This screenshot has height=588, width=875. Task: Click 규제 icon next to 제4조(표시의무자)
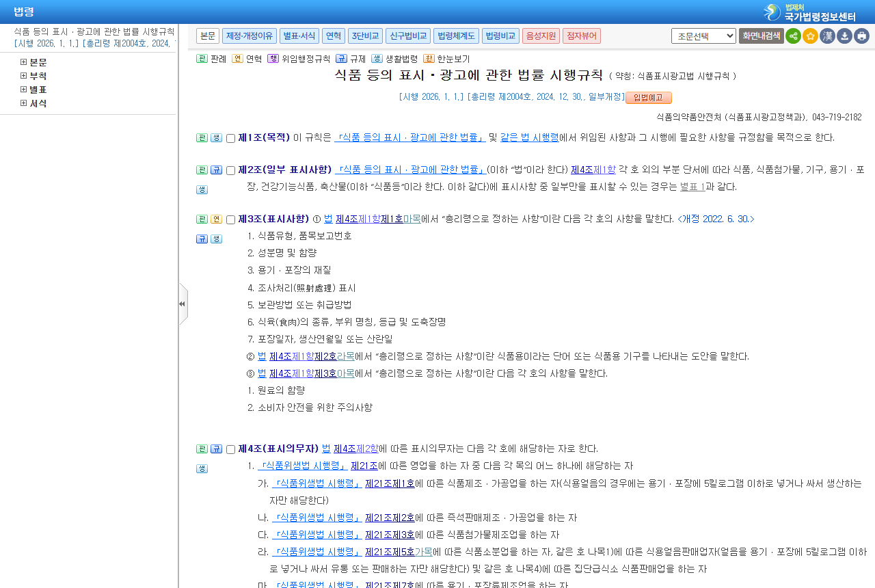pyautogui.click(x=216, y=449)
